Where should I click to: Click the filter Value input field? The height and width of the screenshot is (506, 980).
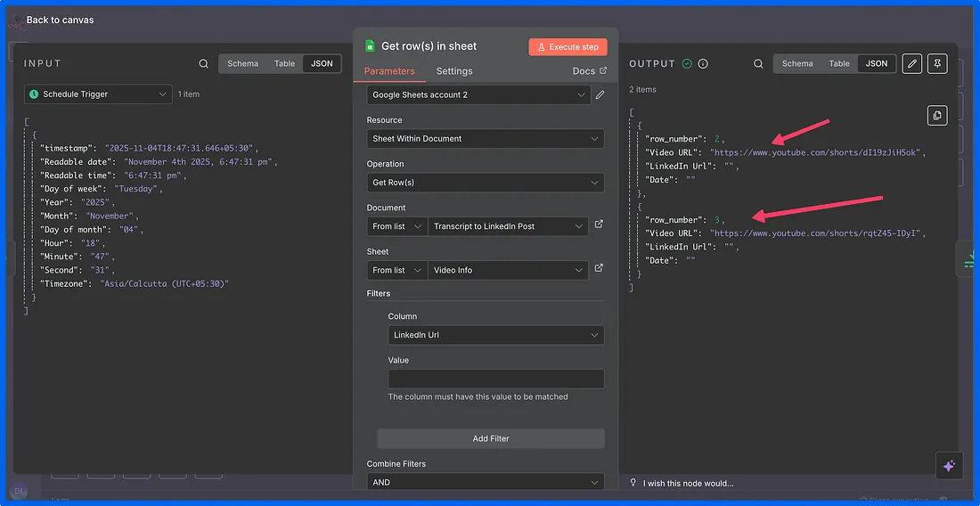coord(495,379)
